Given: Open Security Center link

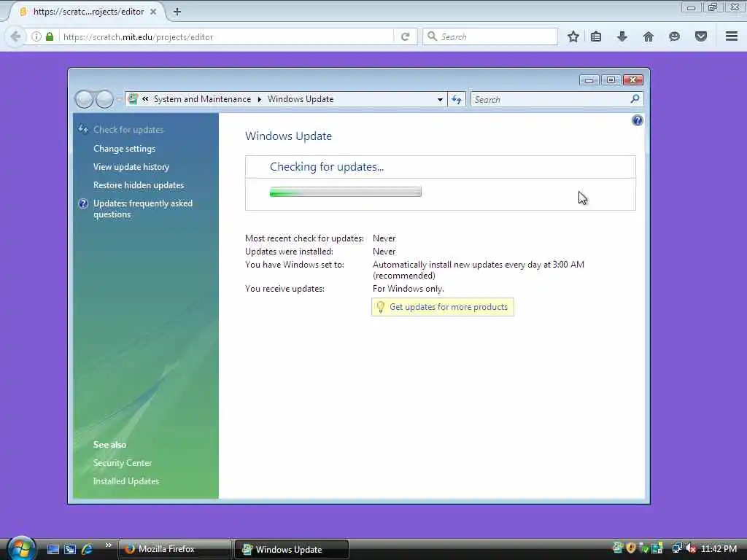Looking at the screenshot, I should 123,463.
